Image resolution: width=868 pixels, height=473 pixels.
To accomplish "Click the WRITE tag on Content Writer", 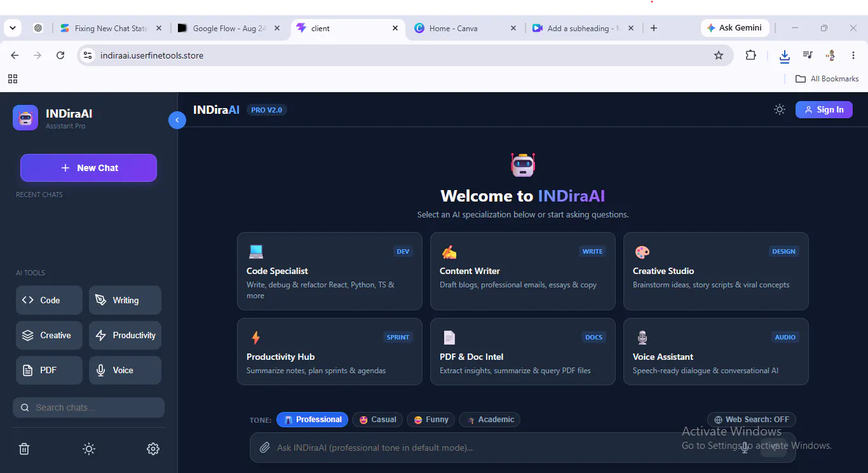I will (592, 251).
